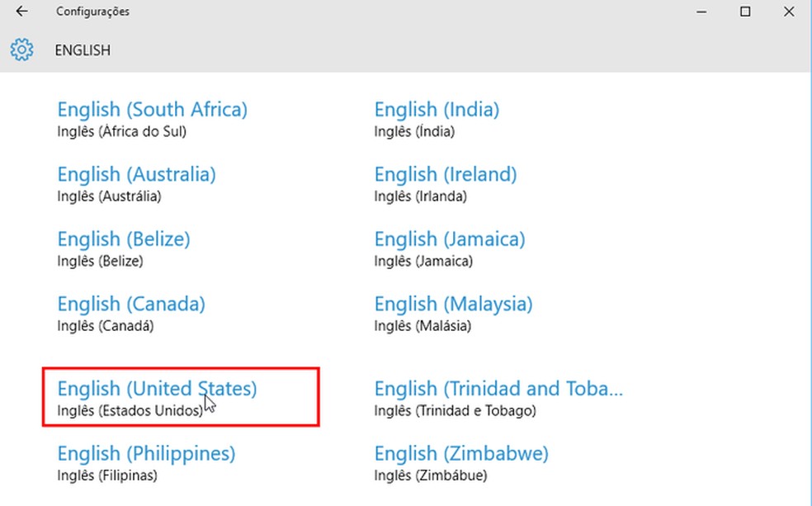Viewport: 812px width, 506px height.
Task: Click the Inglês (Estados Unidos) subtitle
Action: [x=130, y=410]
